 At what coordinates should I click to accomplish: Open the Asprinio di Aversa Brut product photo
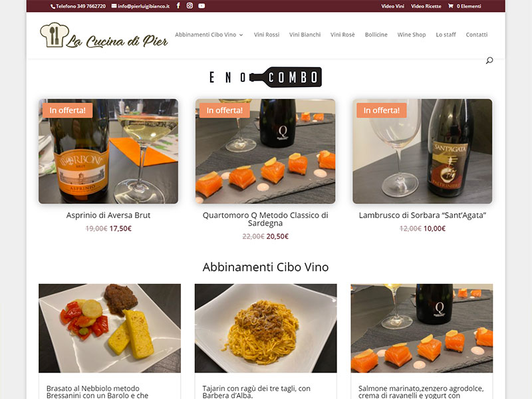pyautogui.click(x=108, y=152)
